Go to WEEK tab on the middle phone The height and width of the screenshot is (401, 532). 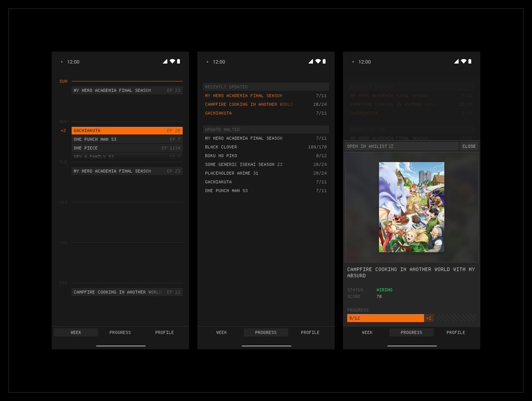point(221,332)
